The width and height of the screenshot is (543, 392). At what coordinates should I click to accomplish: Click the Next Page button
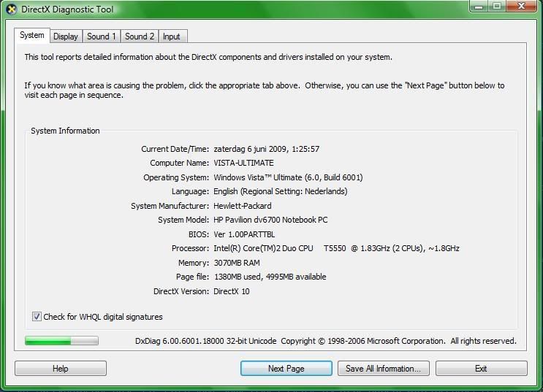coord(286,369)
